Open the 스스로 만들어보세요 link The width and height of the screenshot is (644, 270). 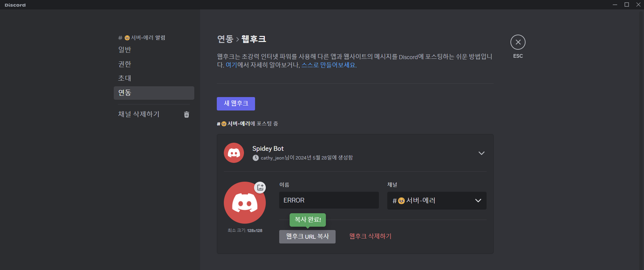[328, 65]
